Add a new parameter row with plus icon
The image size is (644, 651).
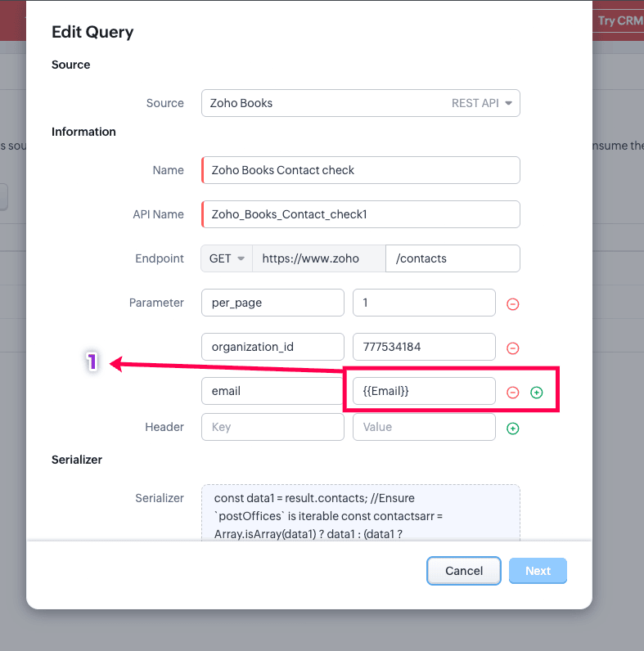(536, 393)
